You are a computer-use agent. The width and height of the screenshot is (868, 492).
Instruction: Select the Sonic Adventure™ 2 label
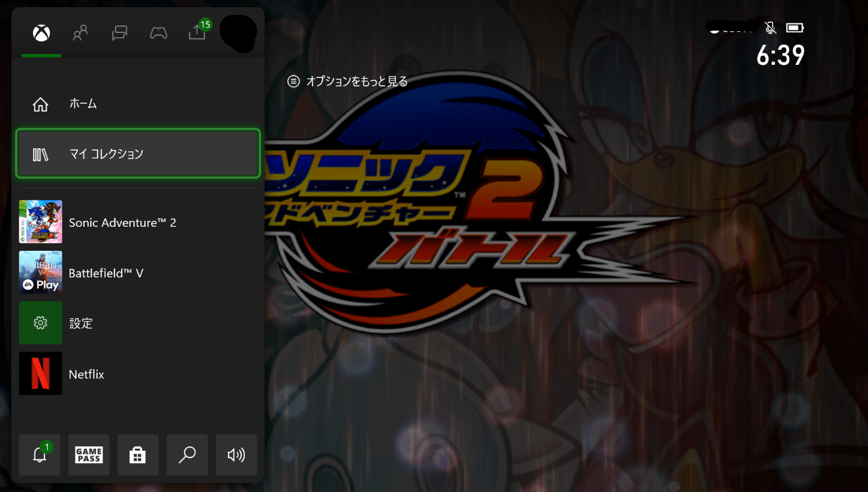[122, 223]
